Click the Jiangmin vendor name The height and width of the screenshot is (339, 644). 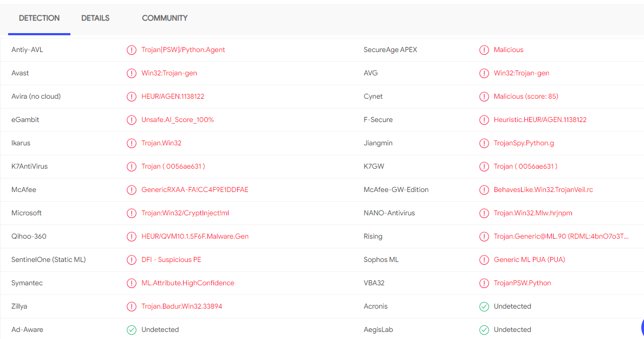pos(378,143)
